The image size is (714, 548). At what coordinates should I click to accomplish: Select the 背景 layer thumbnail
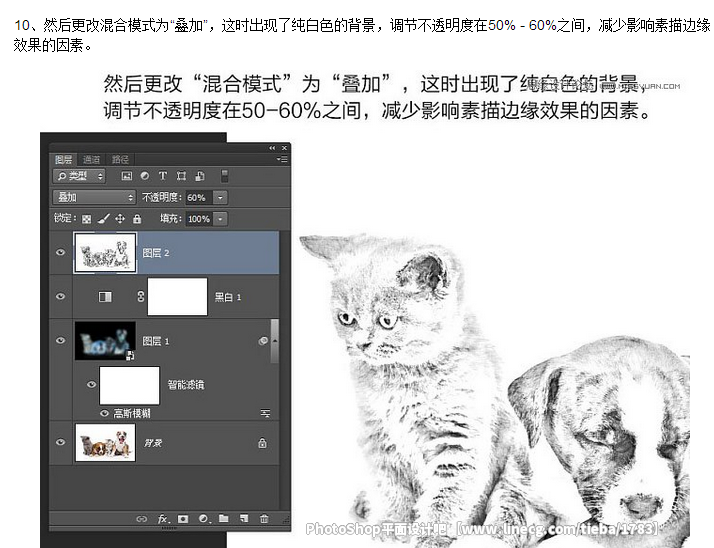(105, 442)
